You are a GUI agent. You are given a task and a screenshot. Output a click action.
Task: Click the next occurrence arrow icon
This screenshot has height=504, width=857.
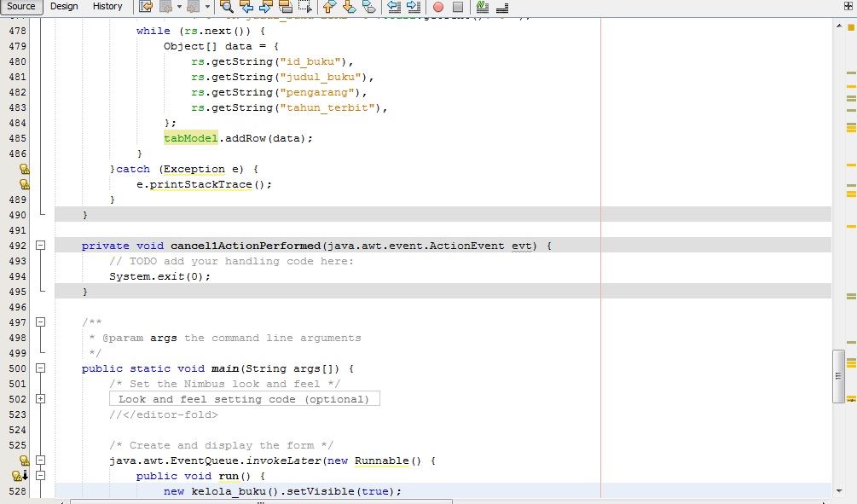(267, 6)
